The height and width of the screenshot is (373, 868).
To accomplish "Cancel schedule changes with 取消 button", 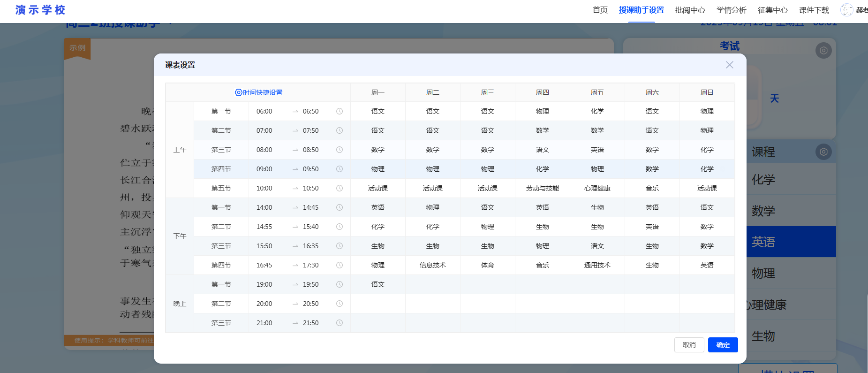I will [689, 345].
